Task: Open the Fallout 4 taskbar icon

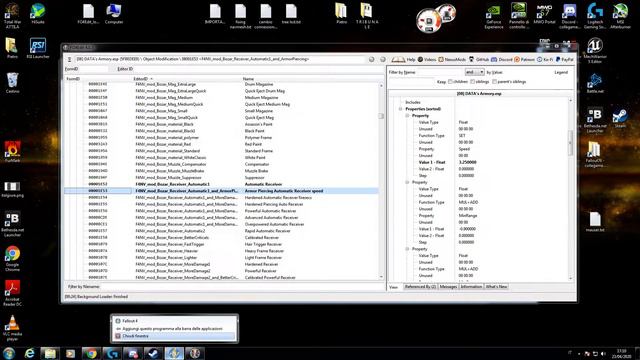Action: (x=195, y=353)
